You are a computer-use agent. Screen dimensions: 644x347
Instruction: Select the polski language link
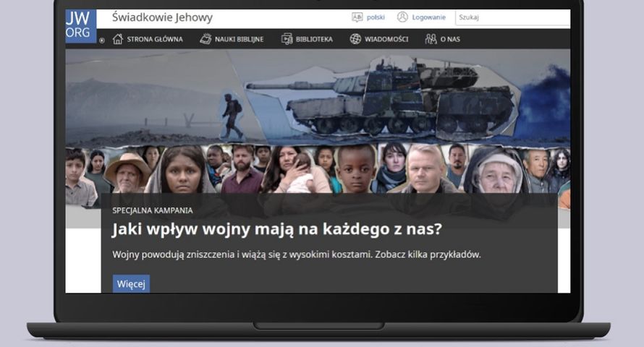coord(376,17)
